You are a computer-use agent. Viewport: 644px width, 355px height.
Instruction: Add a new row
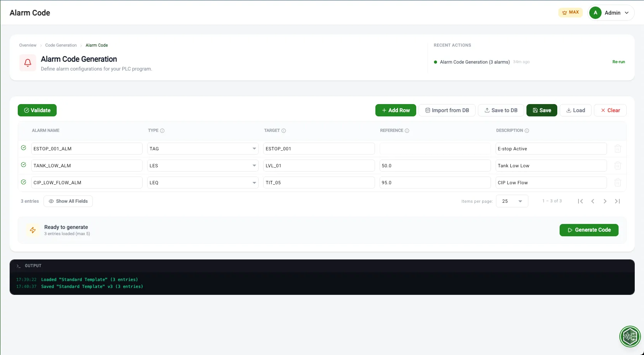pyautogui.click(x=396, y=110)
